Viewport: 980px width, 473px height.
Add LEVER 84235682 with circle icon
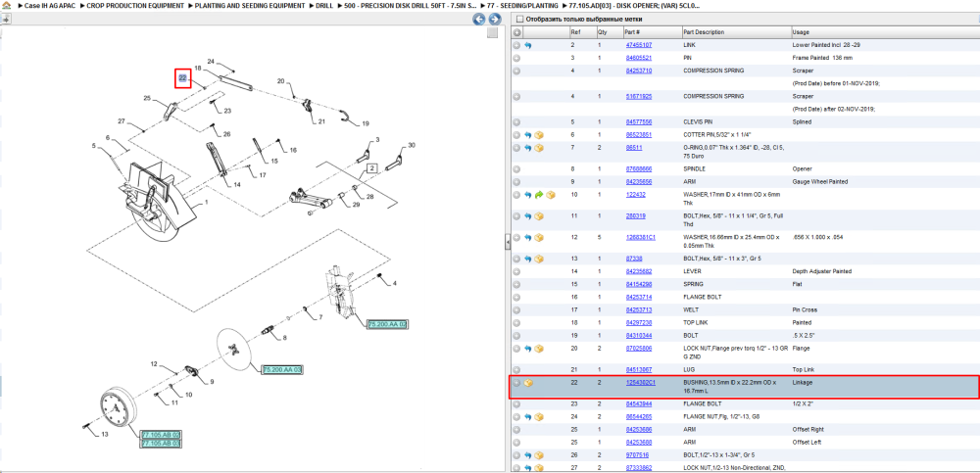[x=516, y=272]
